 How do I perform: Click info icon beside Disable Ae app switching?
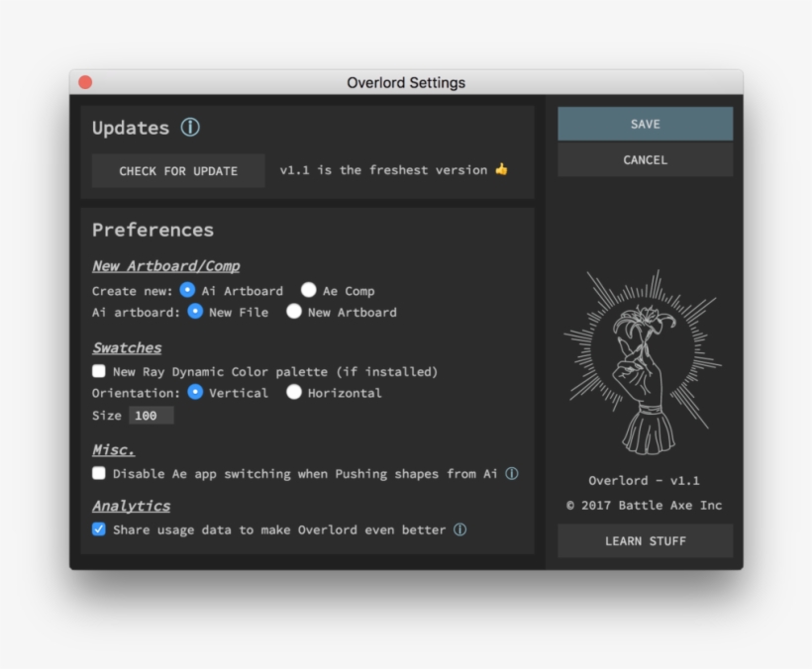(x=512, y=473)
